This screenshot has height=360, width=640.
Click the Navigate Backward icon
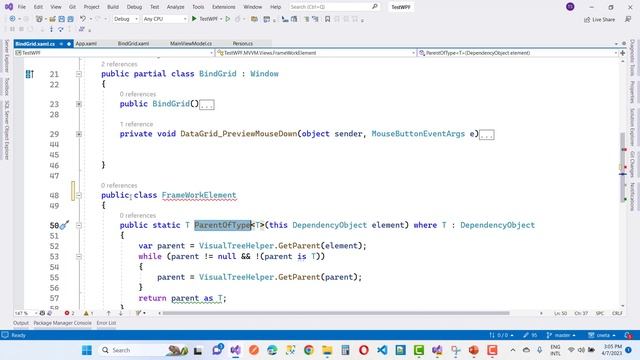pyautogui.click(x=12, y=19)
